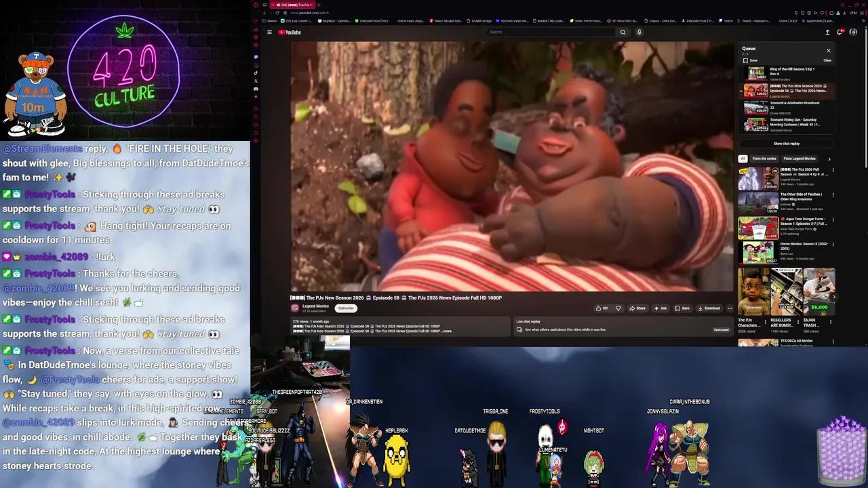Like the video with thumbs up
The image size is (868, 488).
[x=601, y=308]
